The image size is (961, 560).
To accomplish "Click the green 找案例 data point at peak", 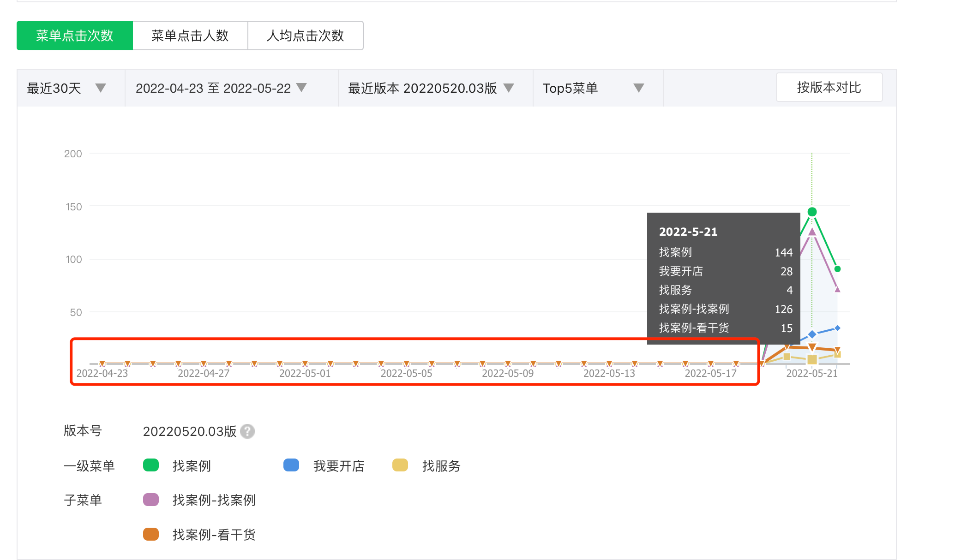I will click(812, 212).
